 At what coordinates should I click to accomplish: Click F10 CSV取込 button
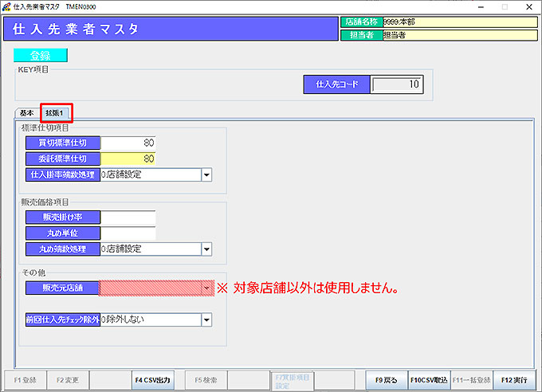[429, 380]
